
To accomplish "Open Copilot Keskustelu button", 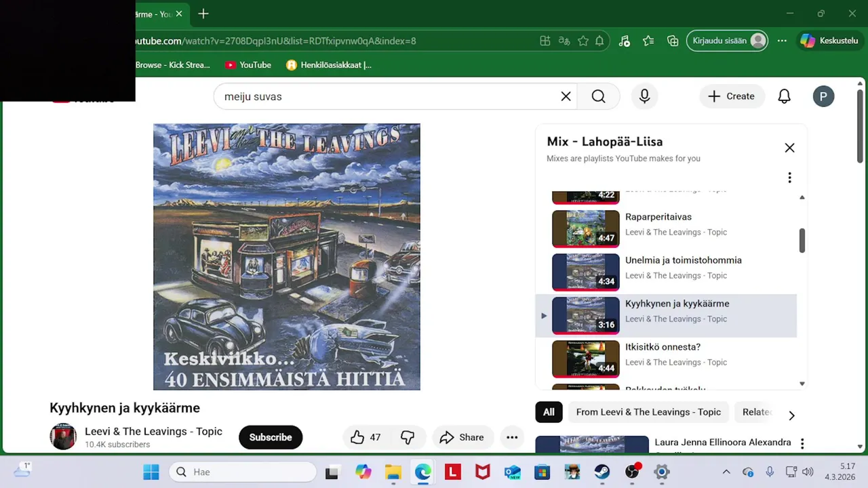I will point(829,41).
